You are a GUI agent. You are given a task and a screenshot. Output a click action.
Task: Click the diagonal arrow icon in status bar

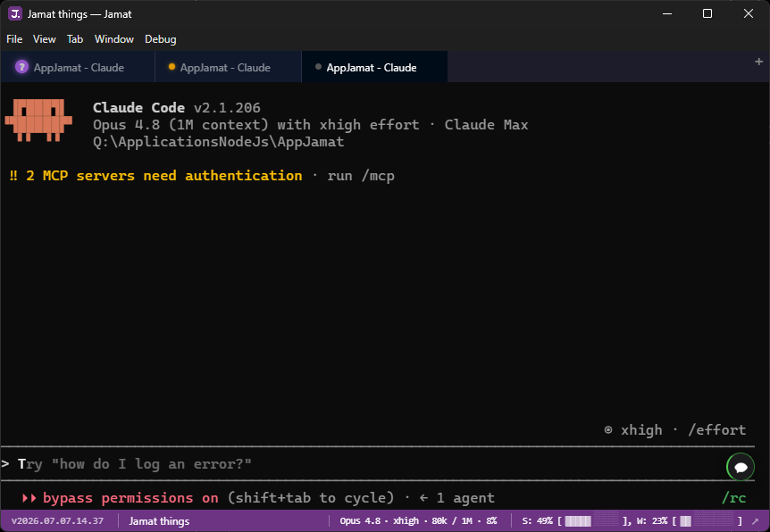coord(756,521)
